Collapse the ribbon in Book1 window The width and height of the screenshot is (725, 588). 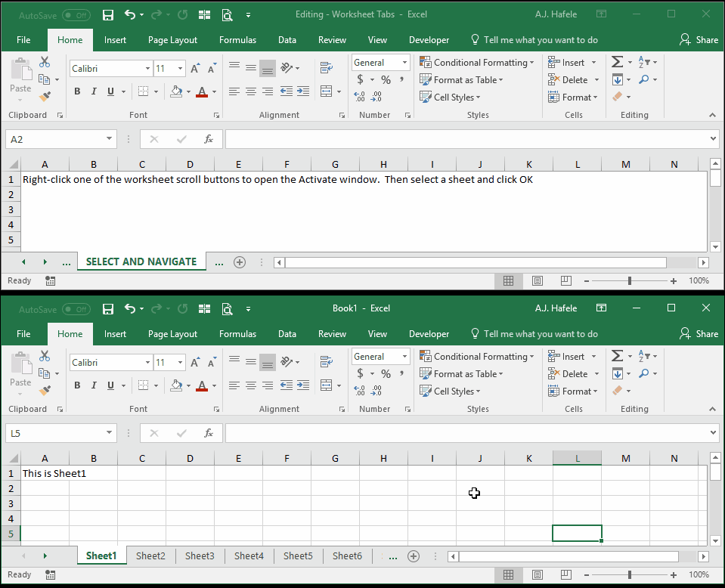point(712,409)
